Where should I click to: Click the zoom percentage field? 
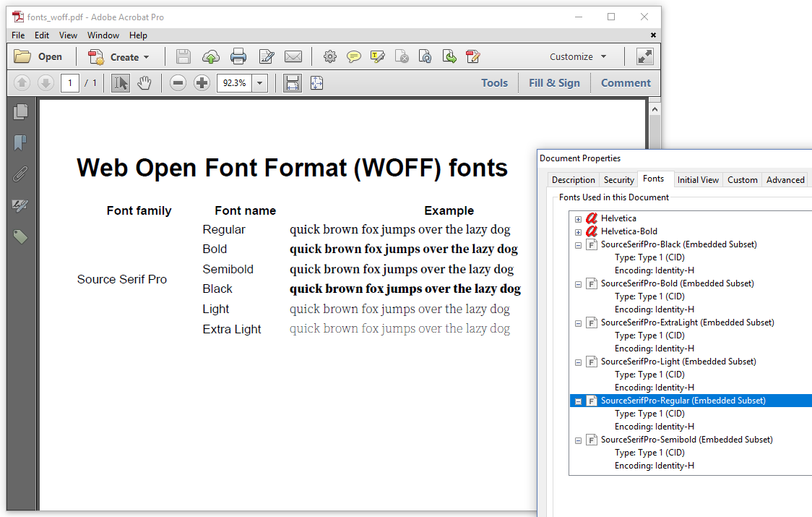pos(235,83)
